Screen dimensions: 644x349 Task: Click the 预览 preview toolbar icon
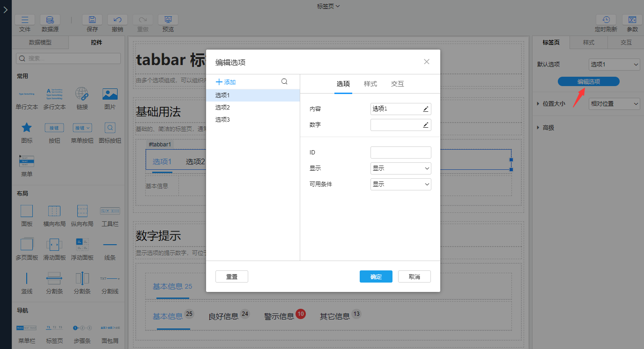coord(168,20)
